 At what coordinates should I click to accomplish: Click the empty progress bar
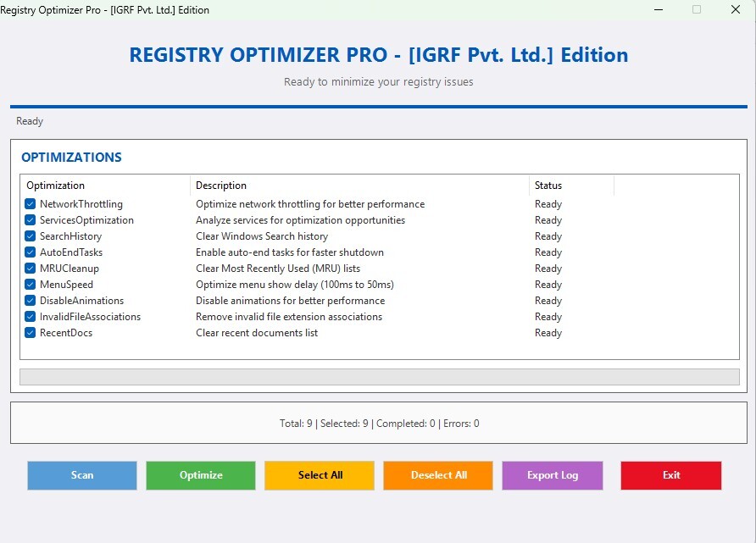click(x=379, y=377)
